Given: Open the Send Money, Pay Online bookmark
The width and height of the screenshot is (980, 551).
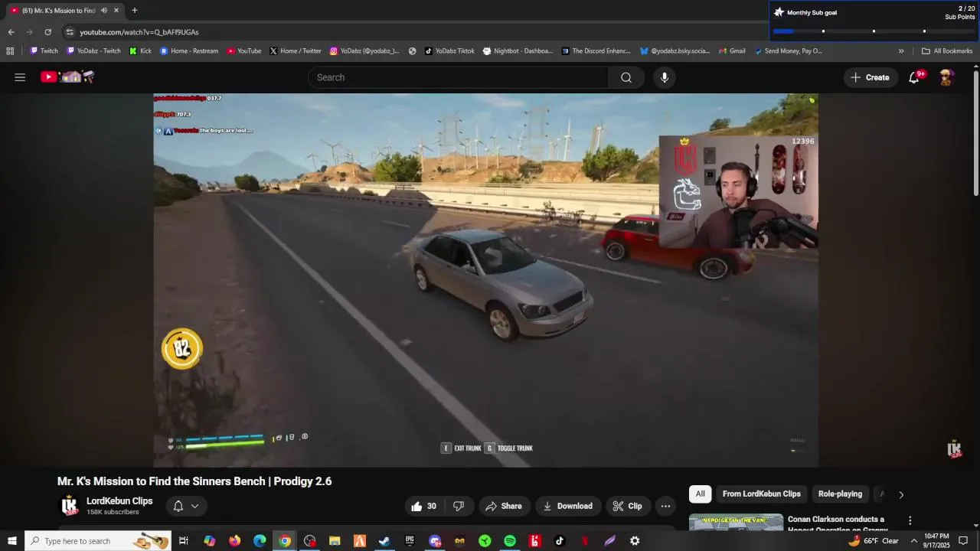Looking at the screenshot, I should (x=788, y=51).
